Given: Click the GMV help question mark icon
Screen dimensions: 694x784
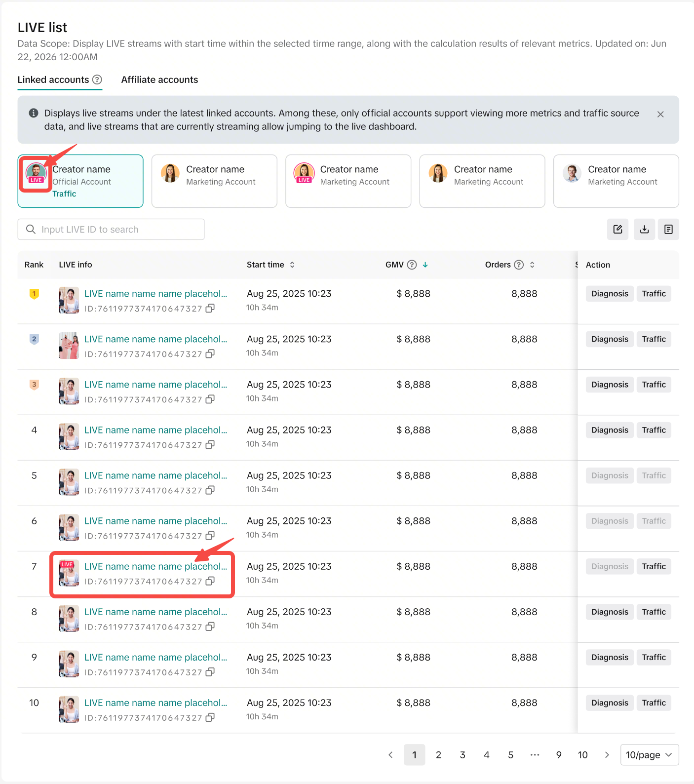Looking at the screenshot, I should [412, 265].
